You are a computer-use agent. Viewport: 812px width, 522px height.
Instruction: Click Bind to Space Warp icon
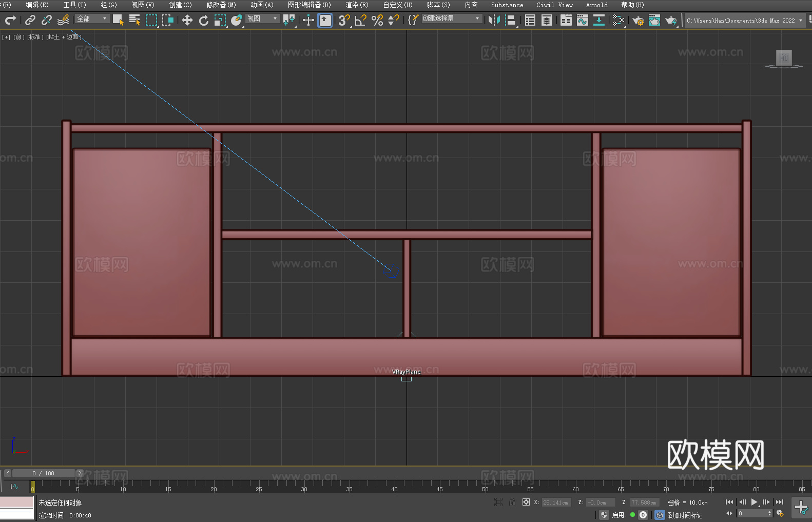(x=63, y=20)
